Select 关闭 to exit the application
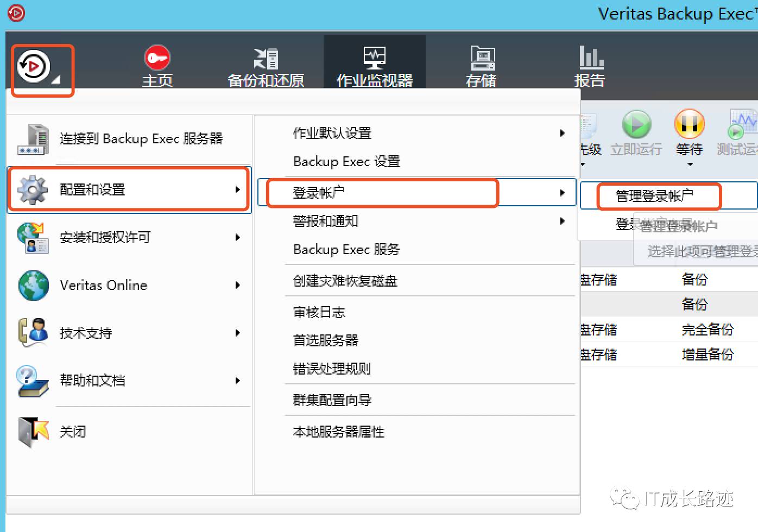 [129, 432]
